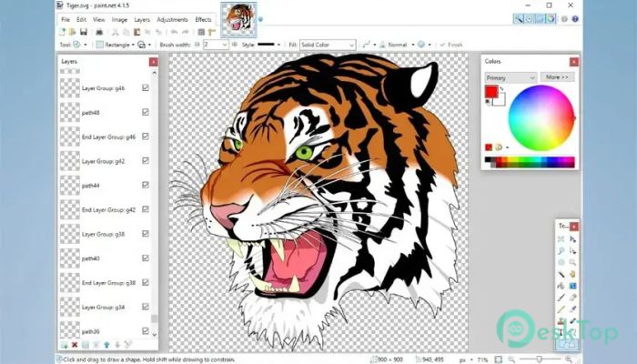Select the Paint Bucket tool
Viewport: 637px width, 364px height.
coord(561,286)
